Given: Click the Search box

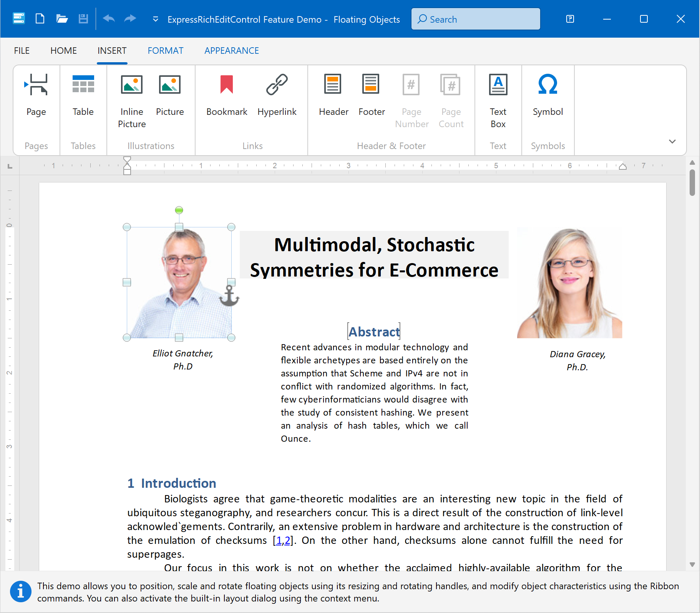Looking at the screenshot, I should (x=476, y=19).
